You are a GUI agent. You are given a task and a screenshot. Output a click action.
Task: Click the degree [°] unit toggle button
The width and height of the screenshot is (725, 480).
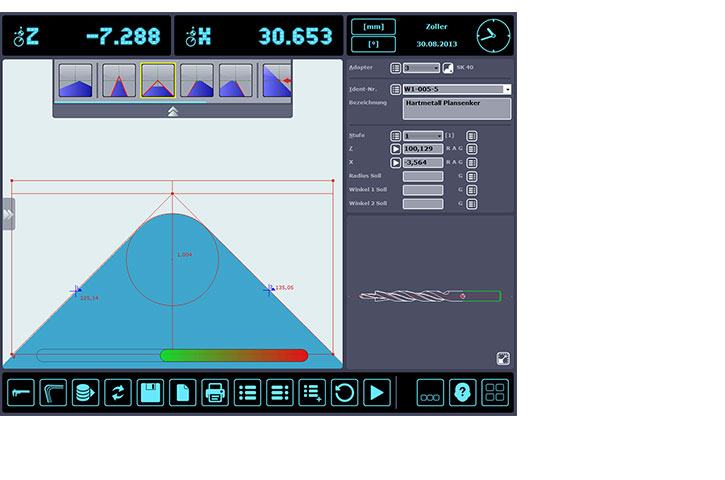373,45
